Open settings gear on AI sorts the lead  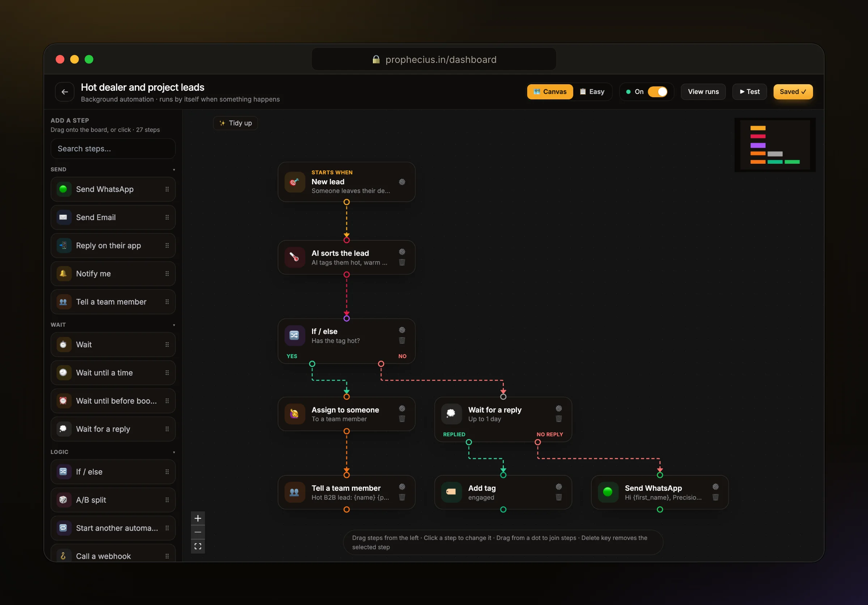402,252
